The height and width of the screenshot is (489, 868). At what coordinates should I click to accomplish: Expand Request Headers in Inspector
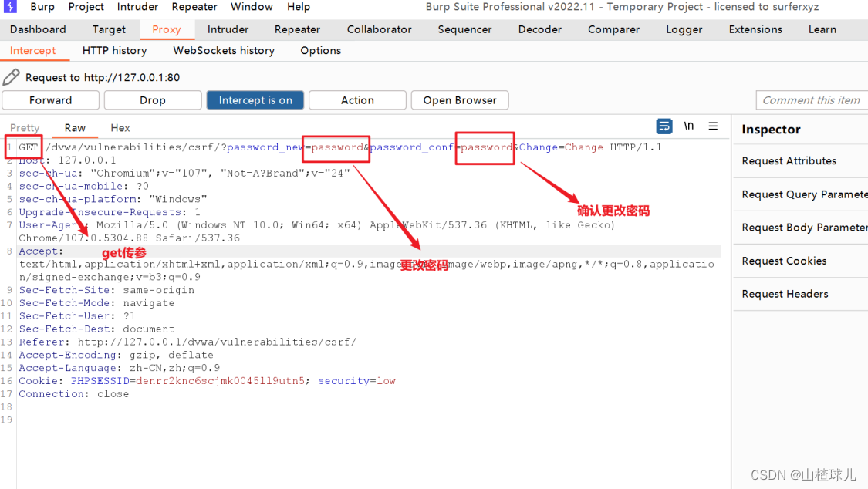[800, 294]
